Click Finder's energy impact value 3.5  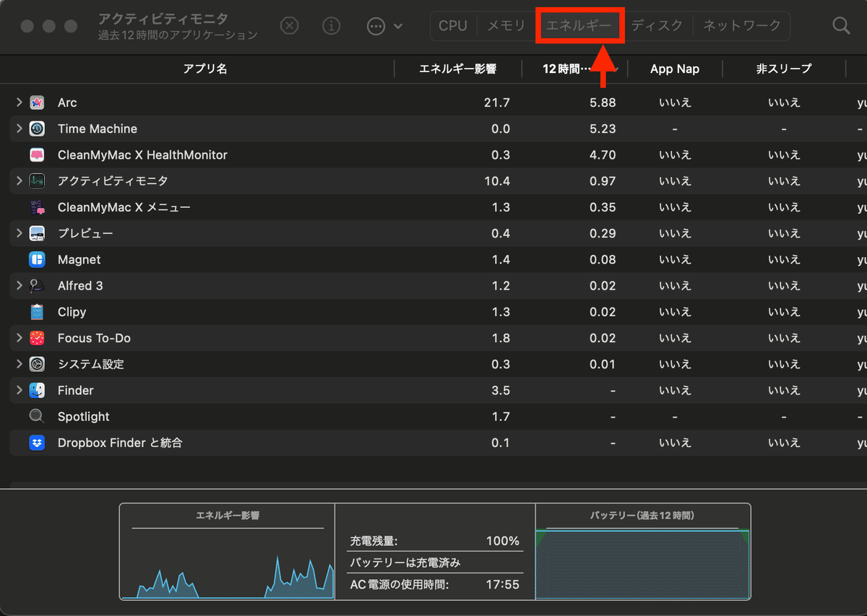(x=501, y=390)
